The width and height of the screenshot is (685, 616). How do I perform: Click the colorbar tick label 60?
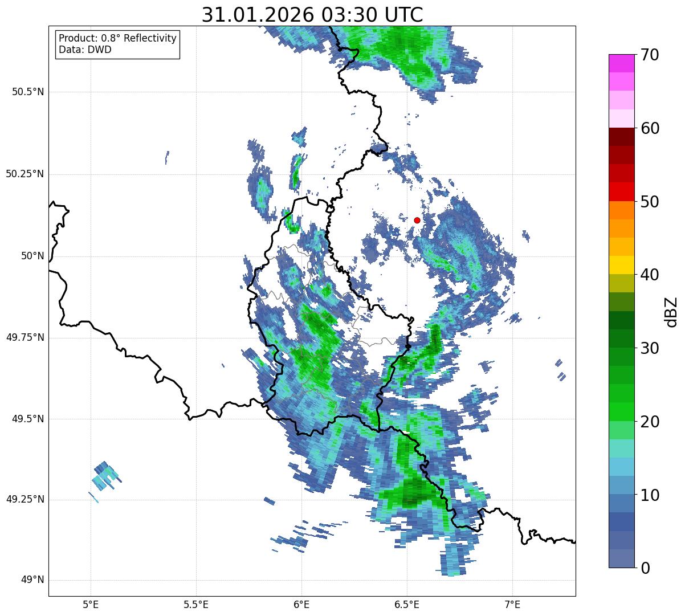pyautogui.click(x=650, y=128)
